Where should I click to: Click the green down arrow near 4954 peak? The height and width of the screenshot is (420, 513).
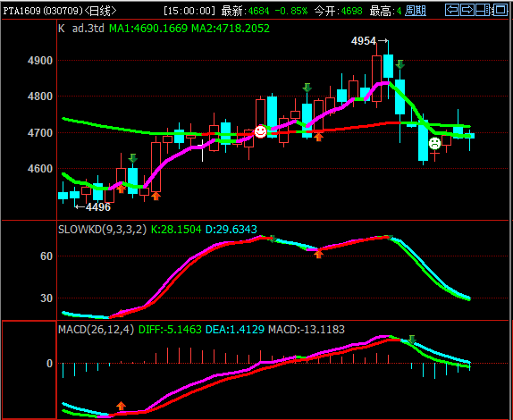point(399,64)
